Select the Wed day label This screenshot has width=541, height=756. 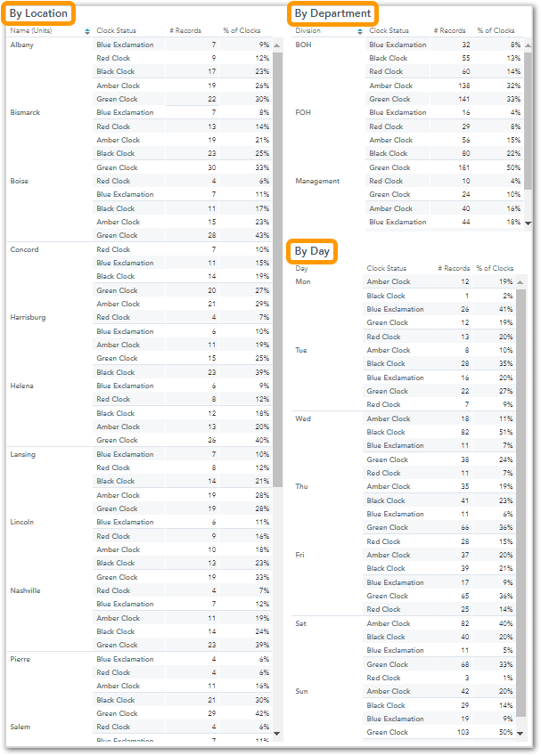click(303, 419)
